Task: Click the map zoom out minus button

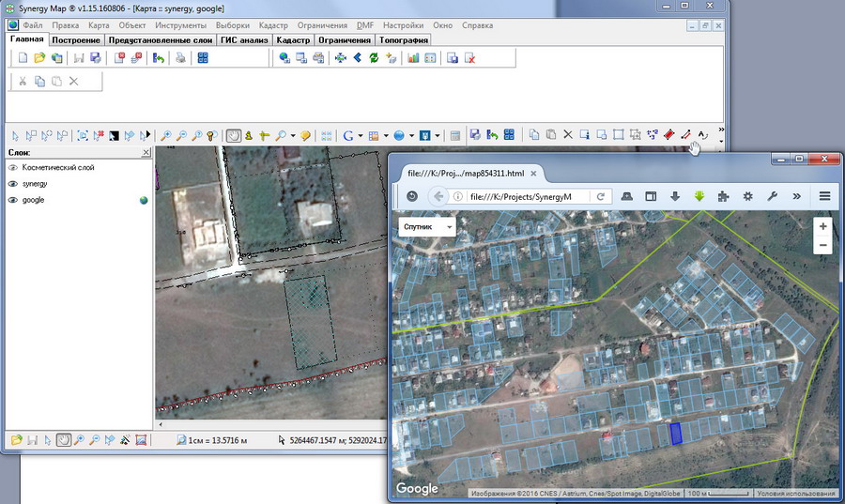Action: pos(822,245)
